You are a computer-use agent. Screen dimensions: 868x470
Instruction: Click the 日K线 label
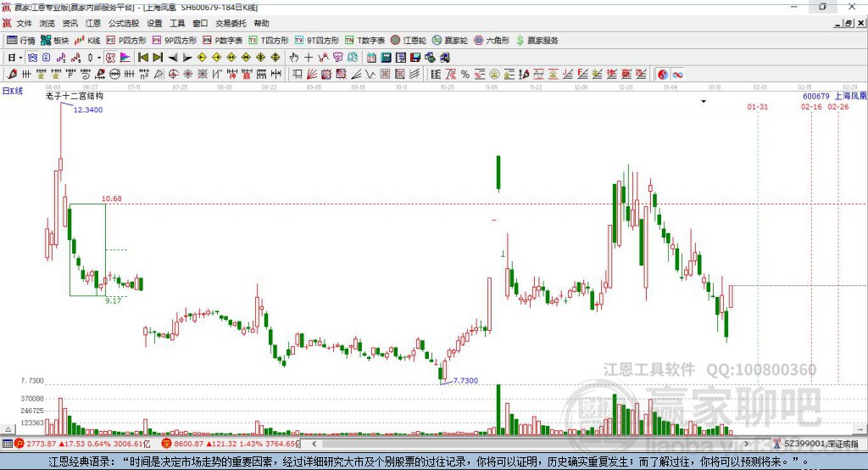(x=13, y=91)
